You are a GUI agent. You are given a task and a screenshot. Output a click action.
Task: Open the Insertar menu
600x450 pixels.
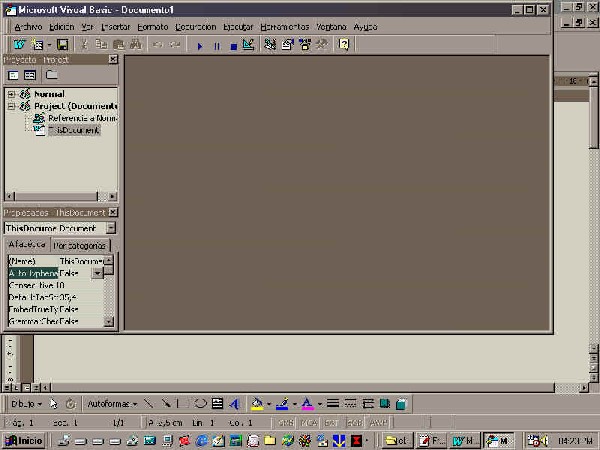[x=116, y=27]
